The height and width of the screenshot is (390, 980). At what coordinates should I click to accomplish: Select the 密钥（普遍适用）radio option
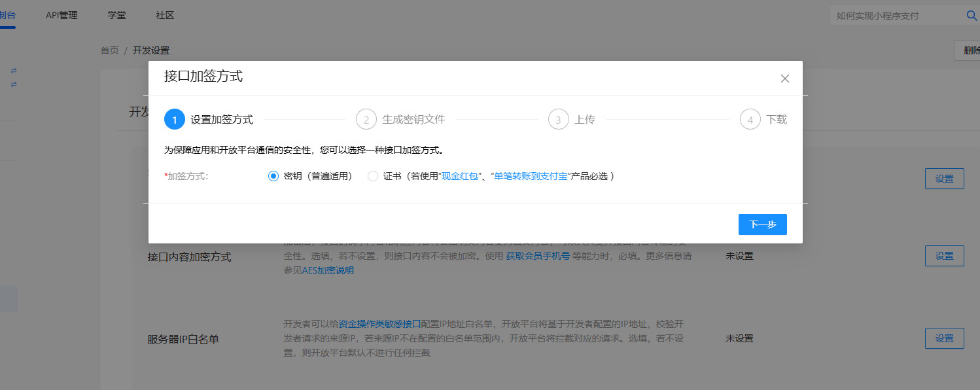pos(273,176)
